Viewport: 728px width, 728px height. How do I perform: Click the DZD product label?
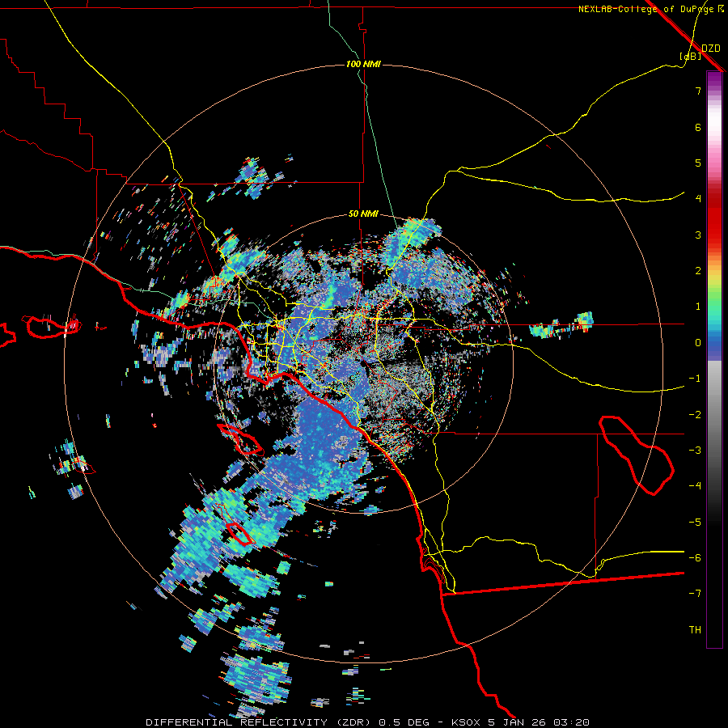pyautogui.click(x=711, y=49)
